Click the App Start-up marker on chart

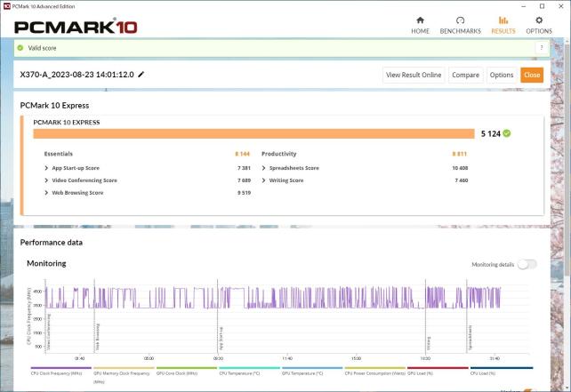221,339
